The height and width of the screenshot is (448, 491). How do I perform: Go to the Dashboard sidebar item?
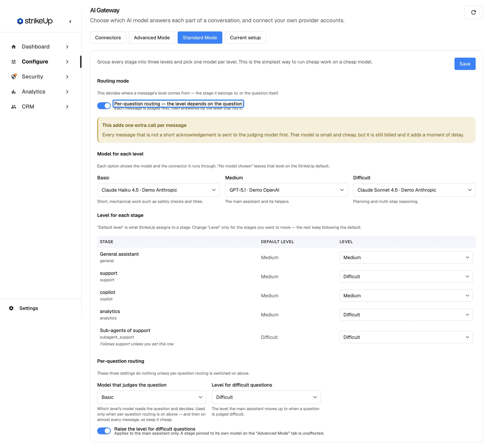click(36, 47)
